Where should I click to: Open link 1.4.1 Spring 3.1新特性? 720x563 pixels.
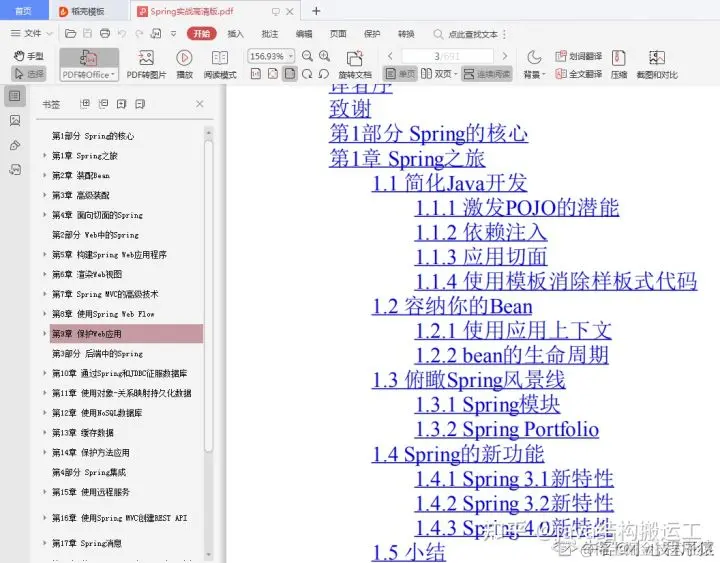pos(514,479)
